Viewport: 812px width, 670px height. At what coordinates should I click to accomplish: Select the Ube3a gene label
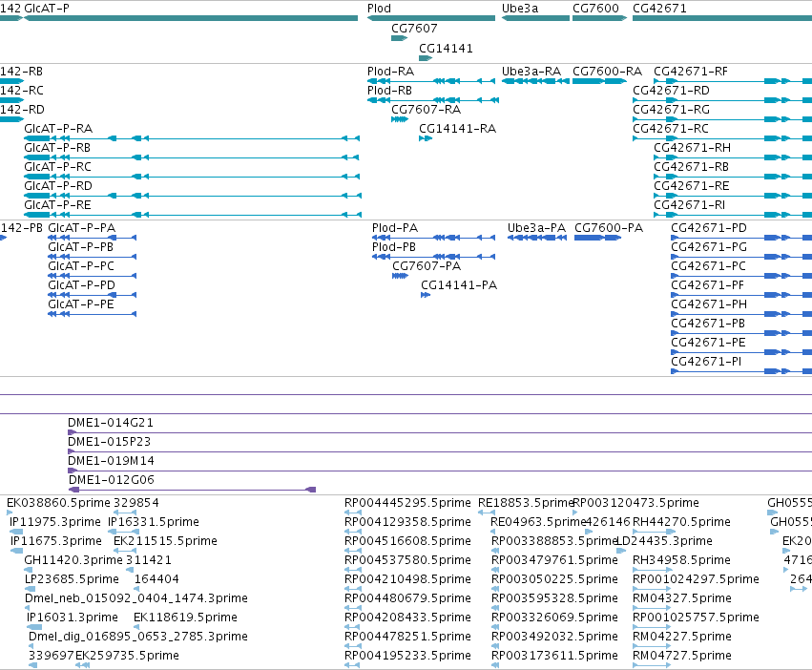[x=520, y=9]
